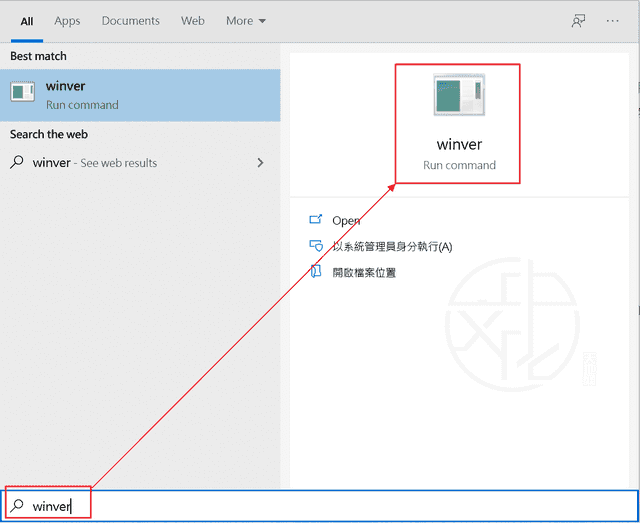Click Run command label in preview

click(x=459, y=165)
